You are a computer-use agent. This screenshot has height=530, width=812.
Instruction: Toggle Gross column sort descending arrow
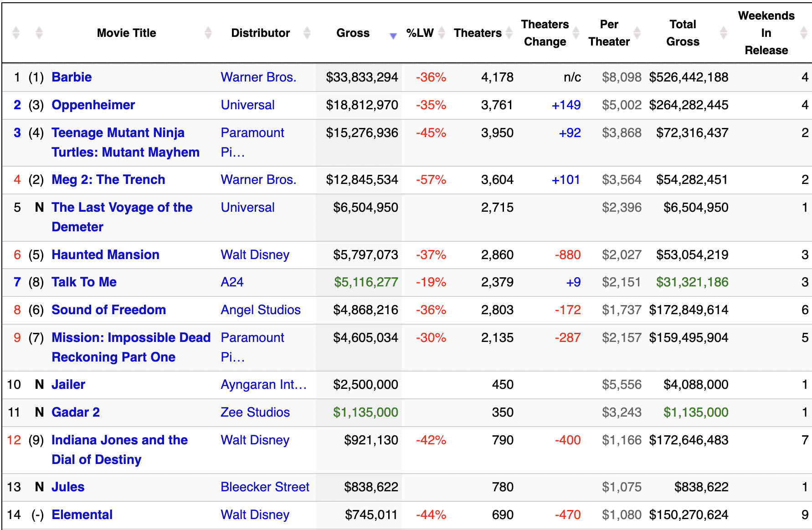393,36
